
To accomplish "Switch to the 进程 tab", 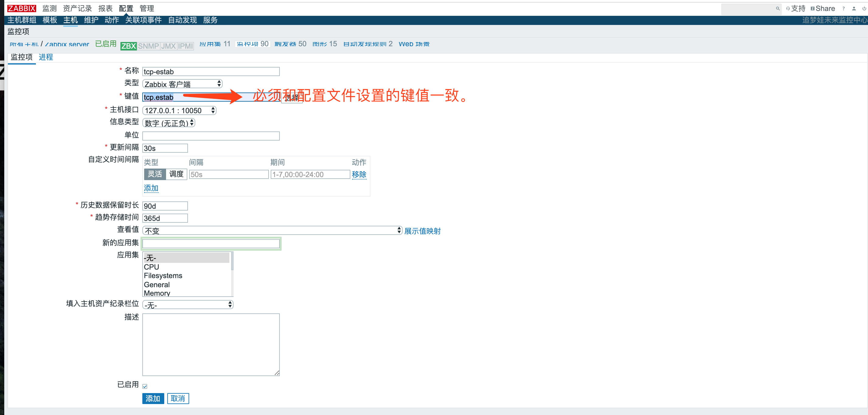I will pyautogui.click(x=46, y=57).
